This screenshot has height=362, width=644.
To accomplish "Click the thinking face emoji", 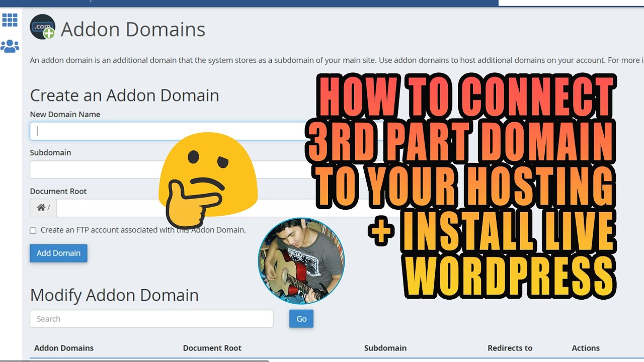I will point(207,180).
